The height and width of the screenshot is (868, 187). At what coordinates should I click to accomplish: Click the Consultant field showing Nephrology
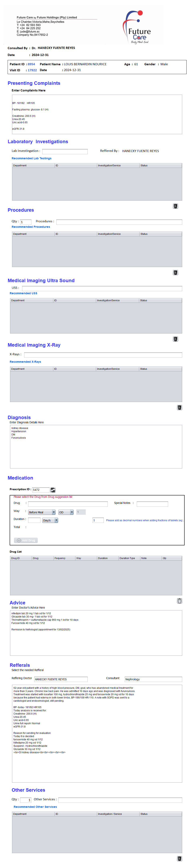click(x=153, y=679)
